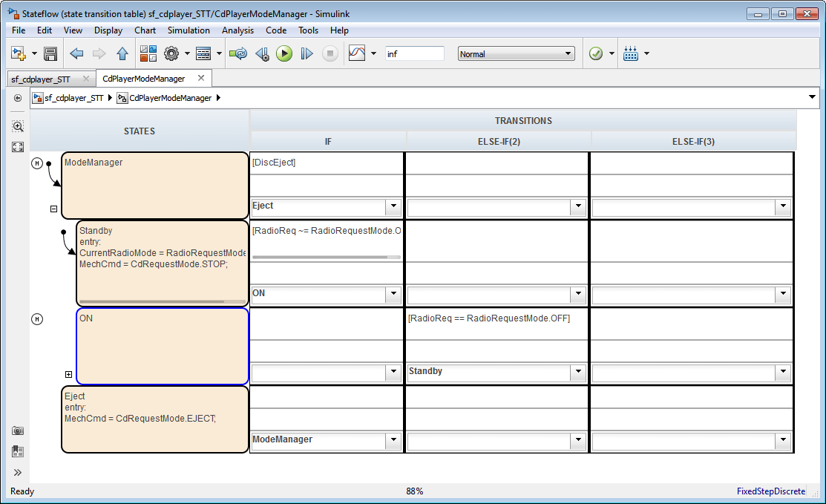Click the New Model toolbar icon
826x504 pixels.
click(x=19, y=53)
